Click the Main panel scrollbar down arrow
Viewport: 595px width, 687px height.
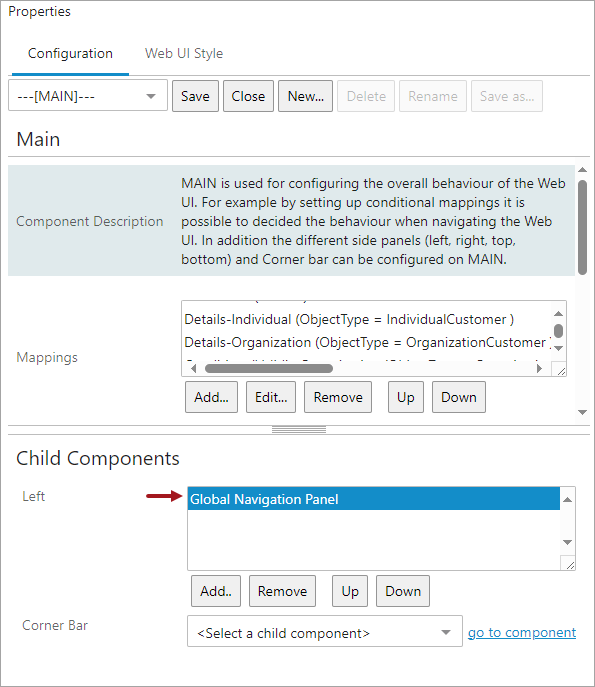point(582,412)
